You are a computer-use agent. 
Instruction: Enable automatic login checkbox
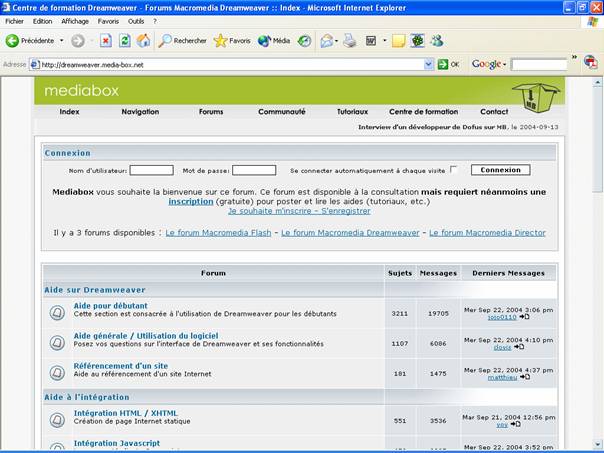click(x=454, y=169)
